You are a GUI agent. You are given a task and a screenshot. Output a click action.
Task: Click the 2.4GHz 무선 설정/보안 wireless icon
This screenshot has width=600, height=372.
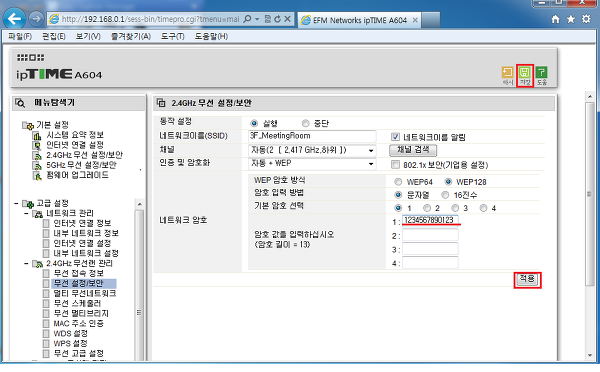[37, 155]
